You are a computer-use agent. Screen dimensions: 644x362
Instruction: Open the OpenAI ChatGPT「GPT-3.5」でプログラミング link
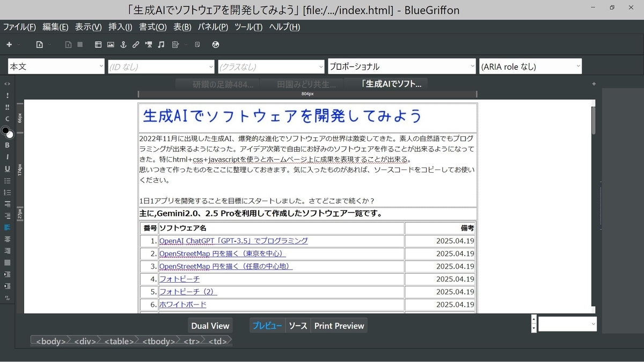pos(233,241)
